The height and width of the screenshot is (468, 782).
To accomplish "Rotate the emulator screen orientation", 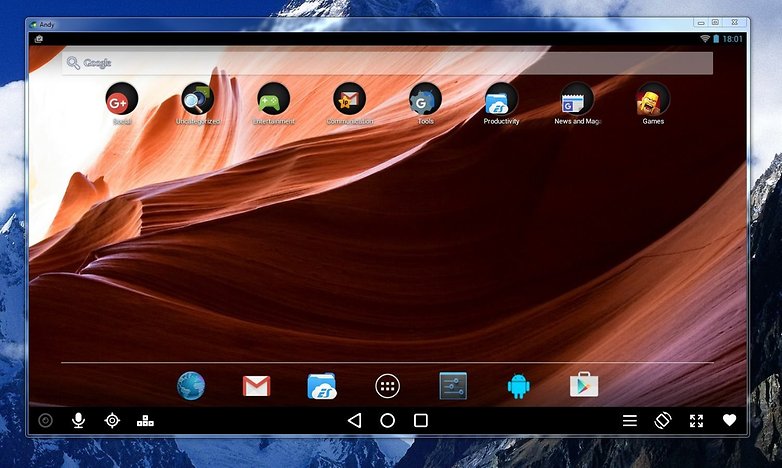I will point(663,421).
